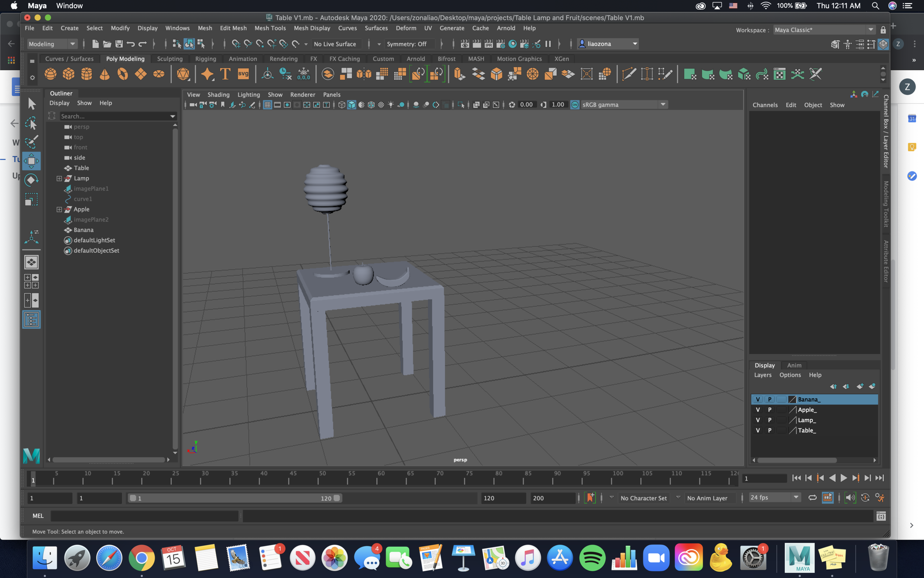Image resolution: width=924 pixels, height=578 pixels.
Task: Toggle the viewport grid display icon
Action: (x=267, y=105)
